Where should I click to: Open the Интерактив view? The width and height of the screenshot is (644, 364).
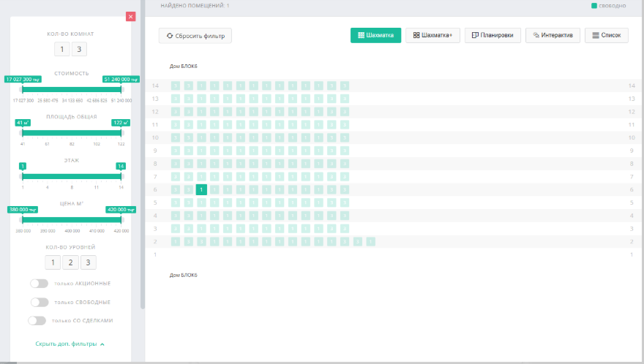point(553,35)
